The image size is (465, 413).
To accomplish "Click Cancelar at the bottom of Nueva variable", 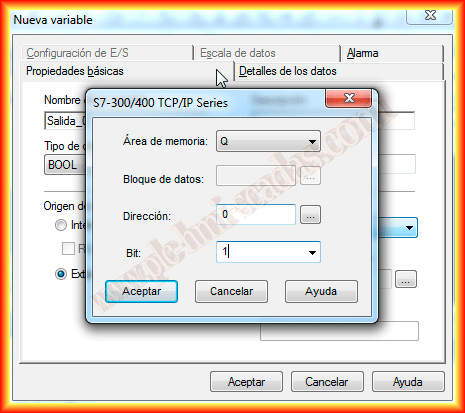I will coord(327,382).
